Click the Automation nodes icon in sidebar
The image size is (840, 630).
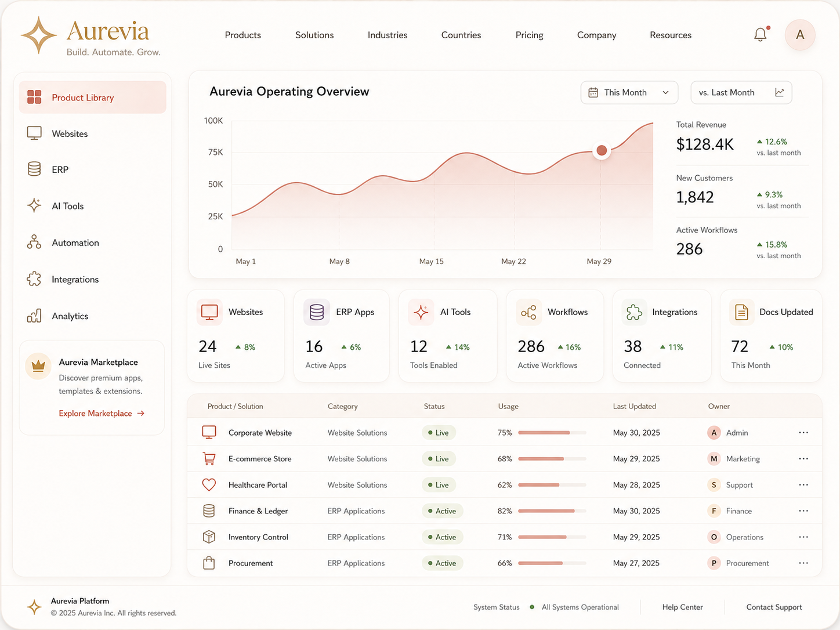34,242
